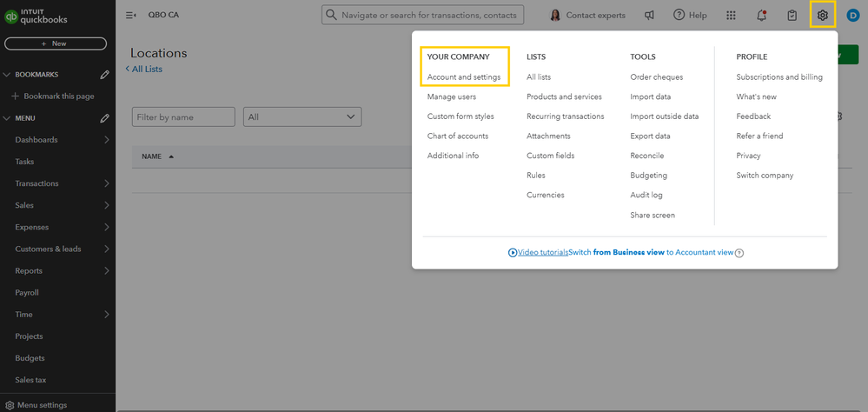Click Bookmark this page

click(53, 96)
